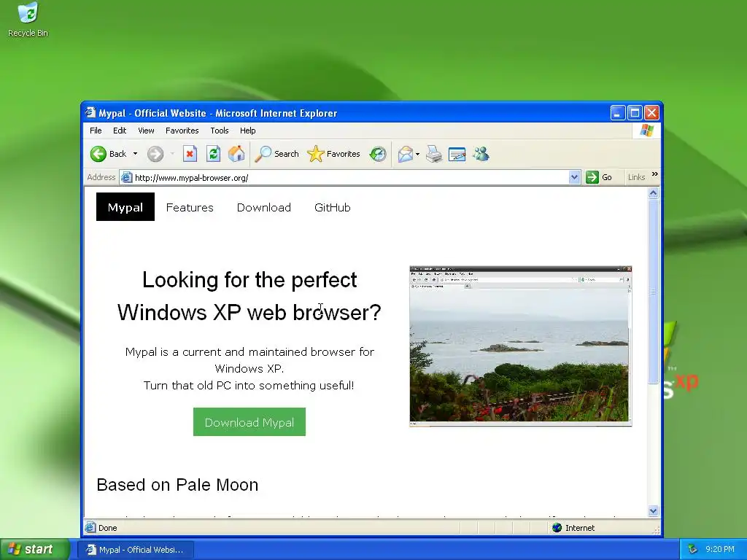Screen dimensions: 747x560
Task: Click the Mypal taskbar window button
Action: (x=136, y=550)
